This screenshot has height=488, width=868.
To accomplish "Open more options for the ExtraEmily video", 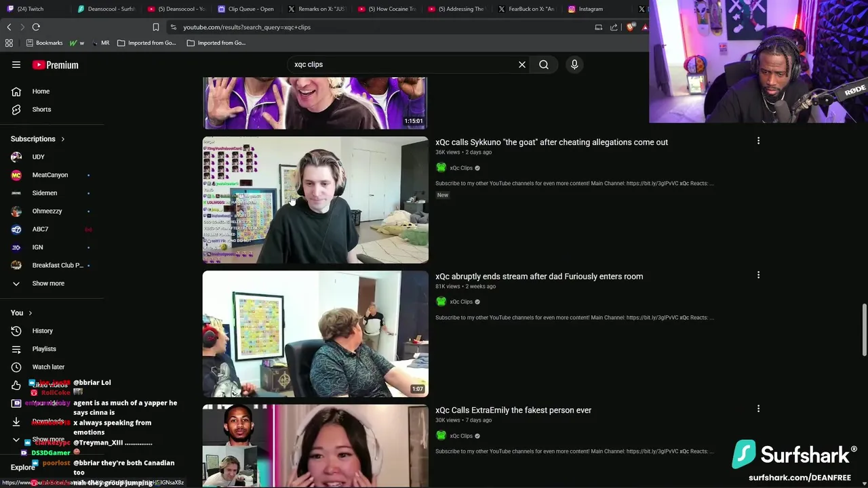I will coord(758,409).
